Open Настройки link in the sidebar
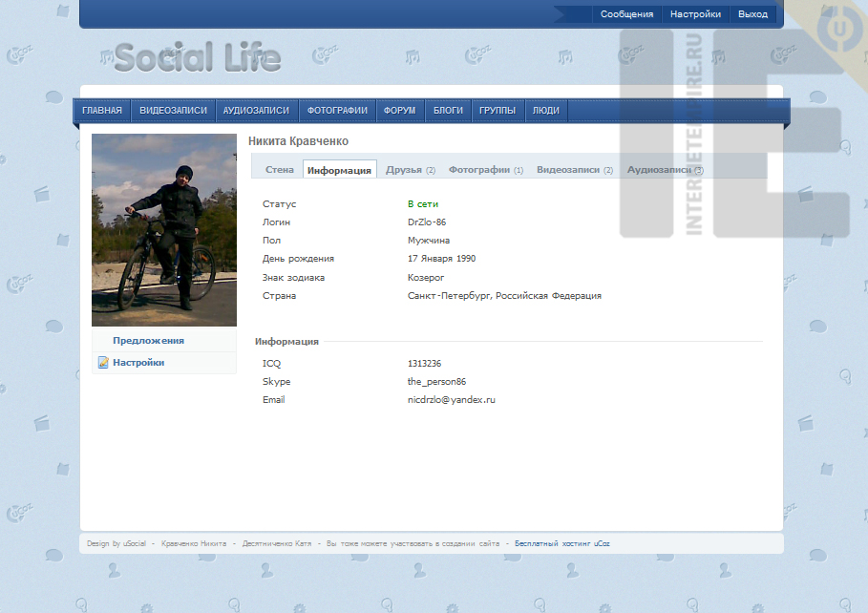Viewport: 868px width, 613px height. [138, 363]
